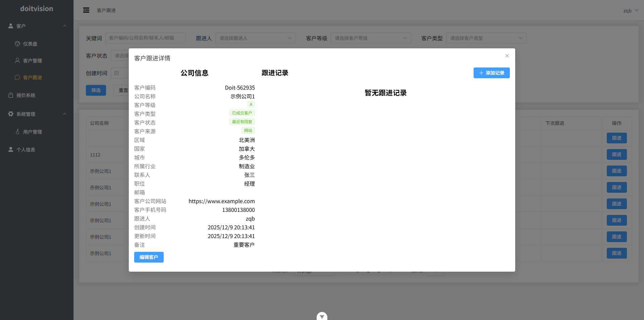Click the grade A tag
Image resolution: width=644 pixels, height=320 pixels.
(x=251, y=104)
